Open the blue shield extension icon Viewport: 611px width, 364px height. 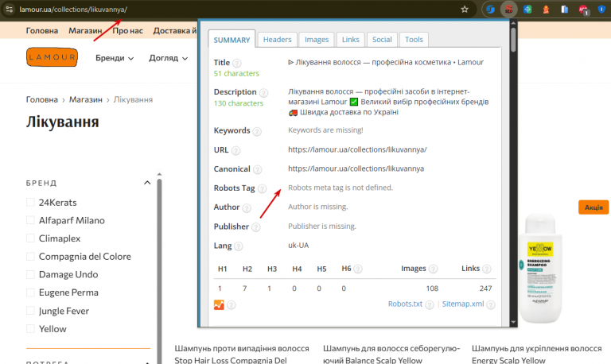coord(601,10)
